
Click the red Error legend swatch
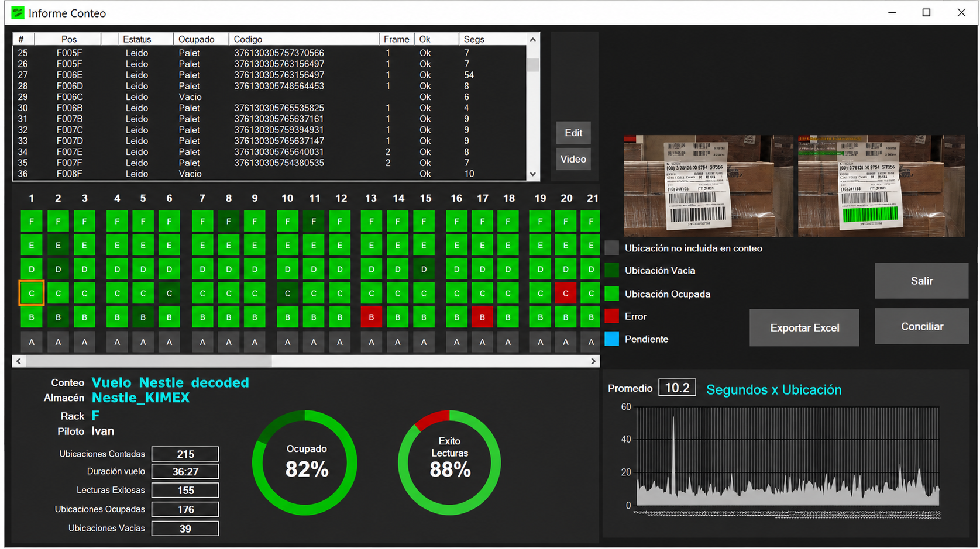pos(611,316)
